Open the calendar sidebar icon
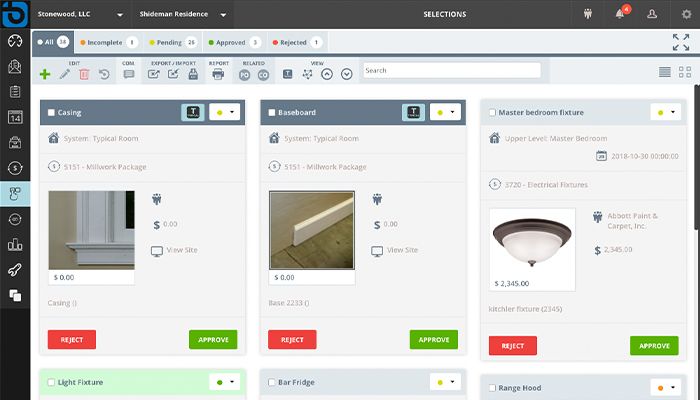 (15, 117)
